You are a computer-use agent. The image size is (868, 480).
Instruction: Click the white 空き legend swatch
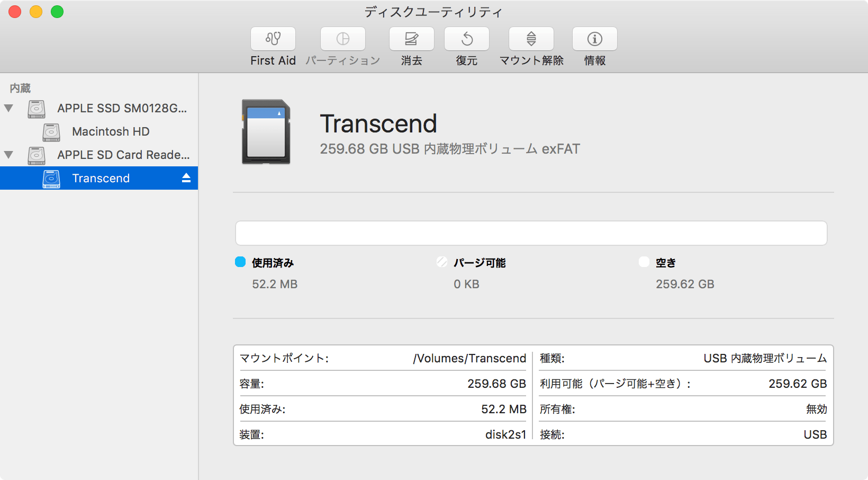coord(644,262)
